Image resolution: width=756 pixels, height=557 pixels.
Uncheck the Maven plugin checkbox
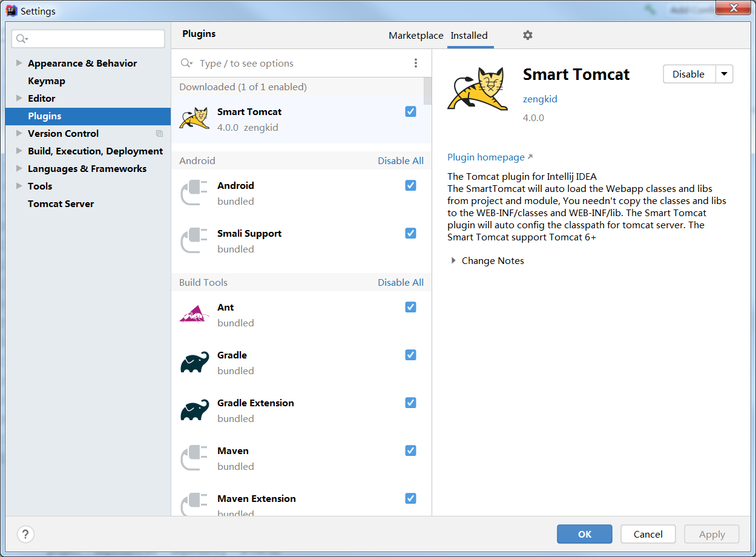(410, 450)
